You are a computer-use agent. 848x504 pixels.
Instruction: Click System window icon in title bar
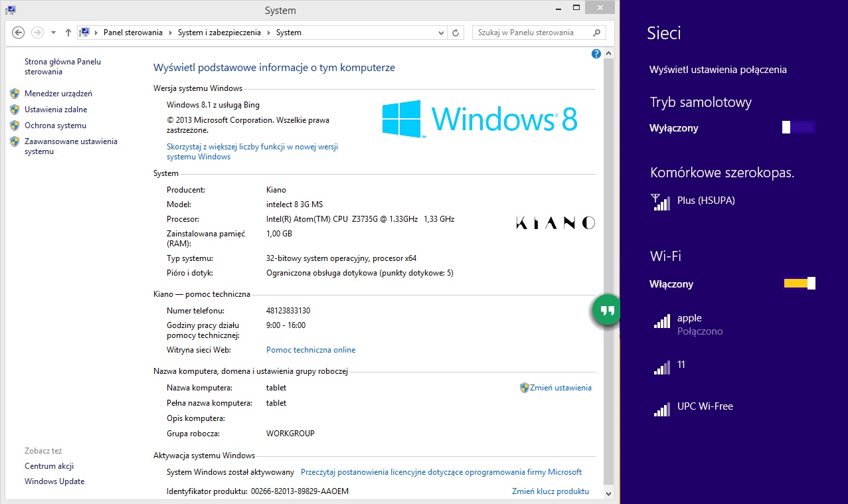pyautogui.click(x=11, y=10)
